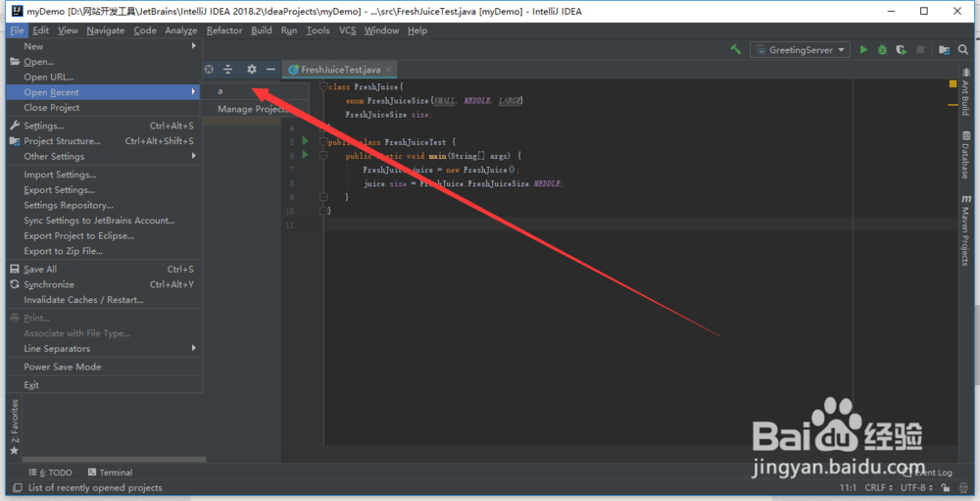
Task: Open the GreetingServer run configuration dropdown
Action: click(800, 50)
